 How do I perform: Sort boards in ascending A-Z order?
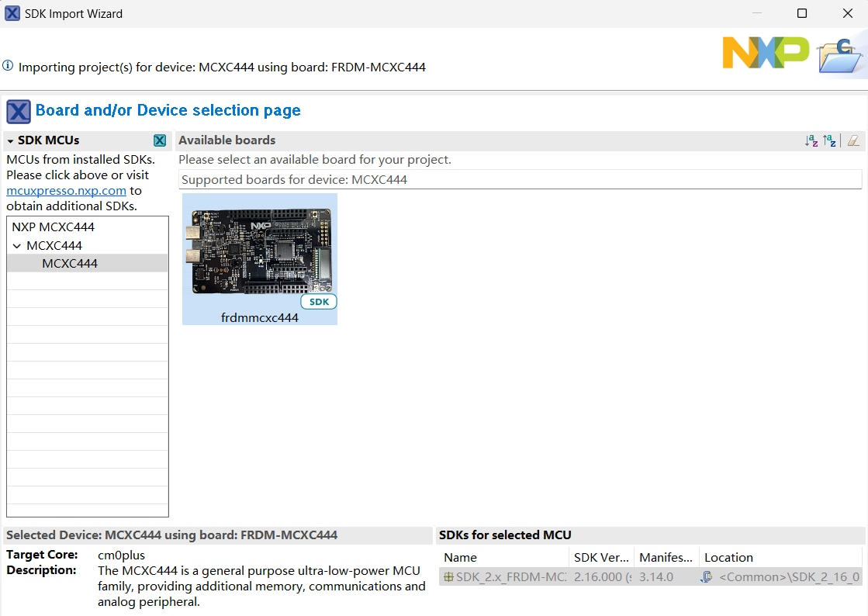811,140
